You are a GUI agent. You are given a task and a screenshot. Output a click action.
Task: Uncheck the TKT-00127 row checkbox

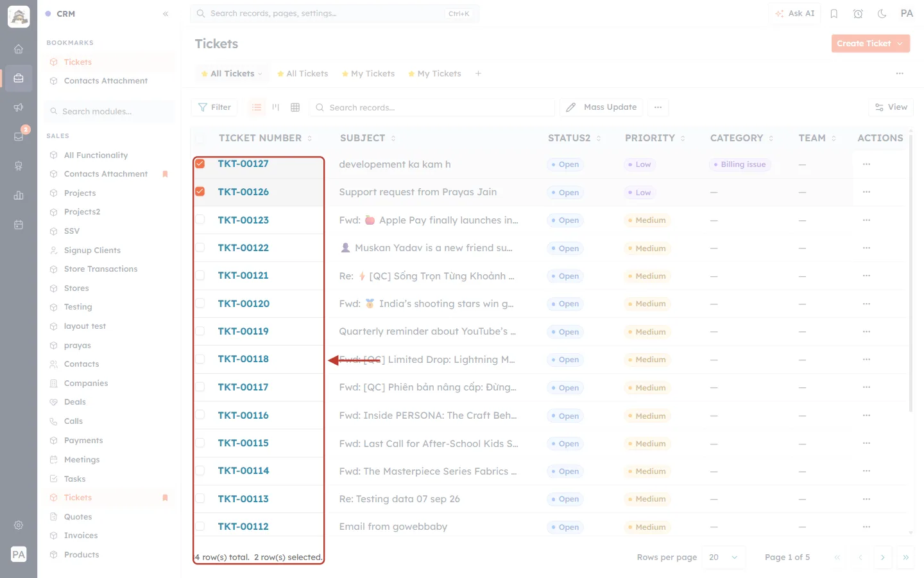[200, 164]
